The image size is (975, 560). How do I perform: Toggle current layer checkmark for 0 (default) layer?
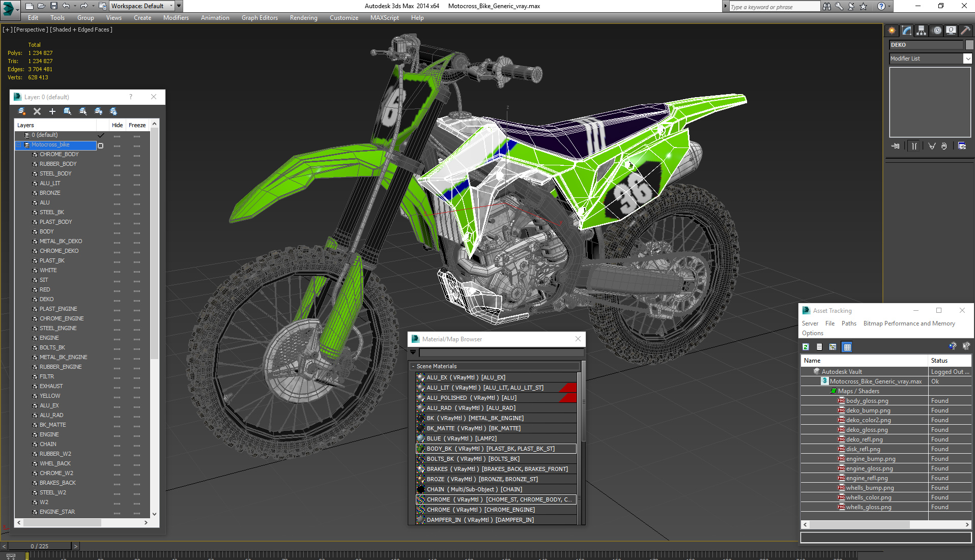tap(101, 135)
